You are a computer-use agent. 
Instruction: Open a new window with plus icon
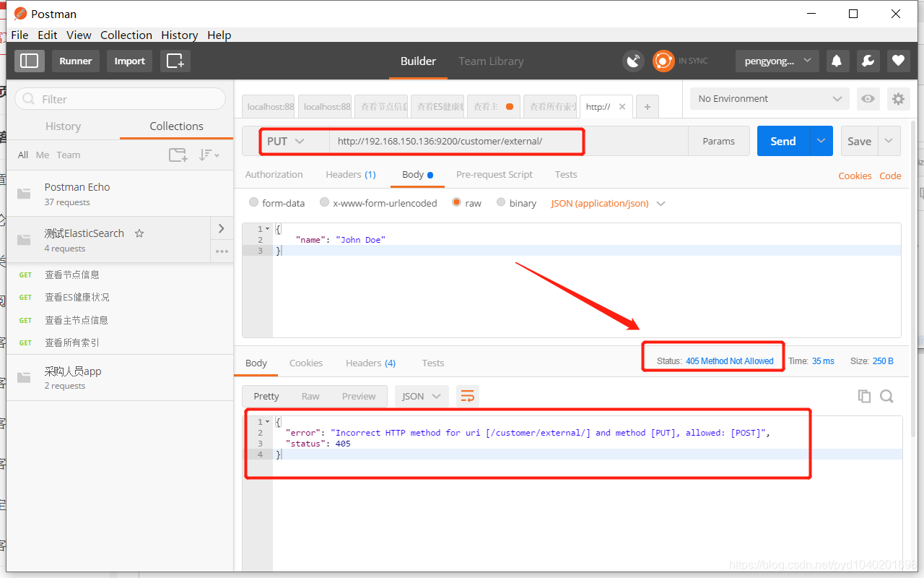(x=175, y=61)
